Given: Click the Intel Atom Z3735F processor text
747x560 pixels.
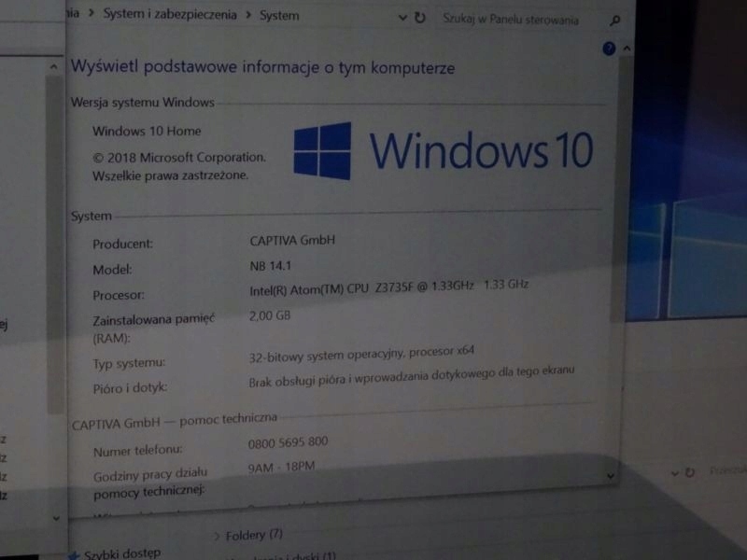Looking at the screenshot, I should 388,287.
